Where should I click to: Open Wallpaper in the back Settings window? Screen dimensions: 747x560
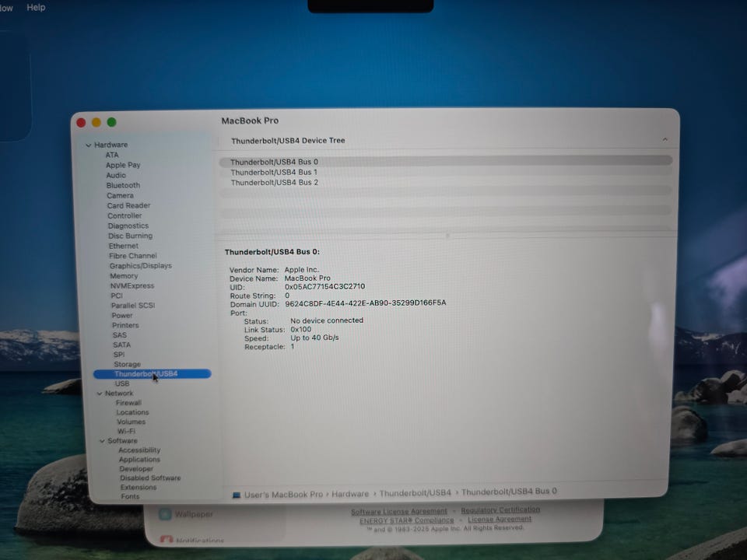point(194,514)
